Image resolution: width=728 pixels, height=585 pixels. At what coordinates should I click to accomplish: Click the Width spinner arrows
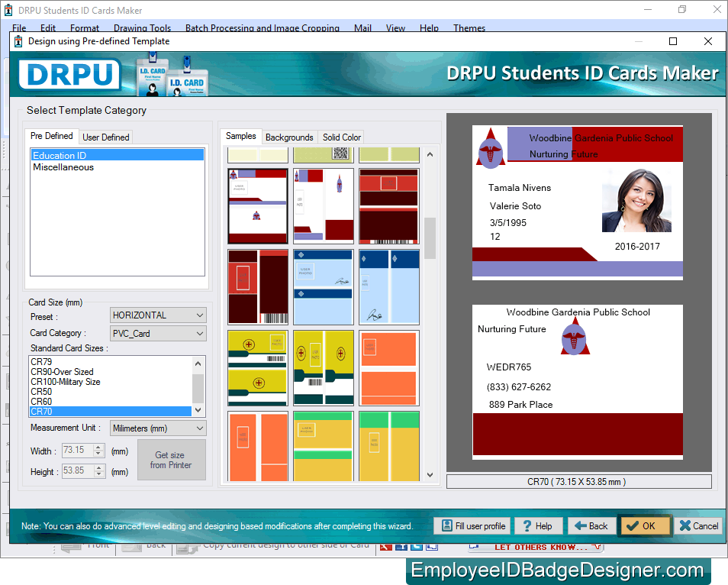[98, 451]
